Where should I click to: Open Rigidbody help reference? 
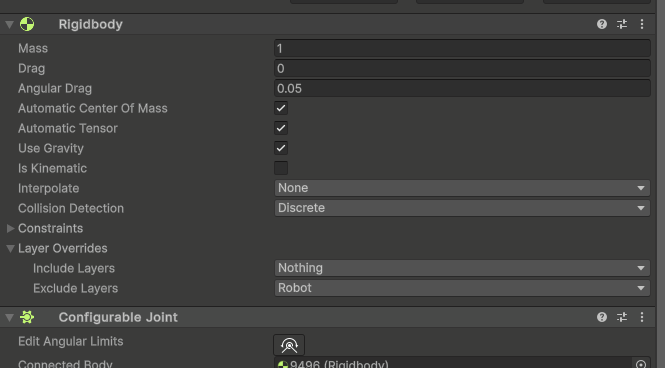(601, 24)
